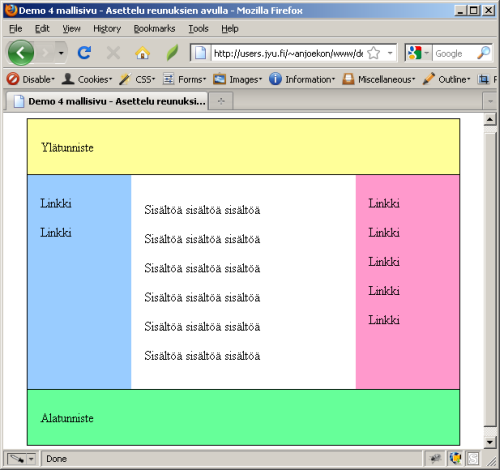Image resolution: width=500 pixels, height=470 pixels.
Task: Open the Bookmarks menu
Action: tap(154, 29)
